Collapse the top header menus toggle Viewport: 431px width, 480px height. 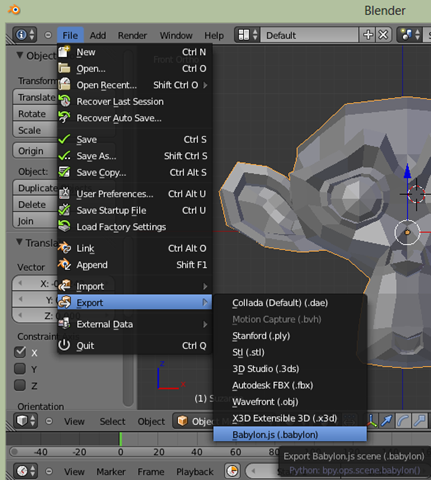click(48, 35)
